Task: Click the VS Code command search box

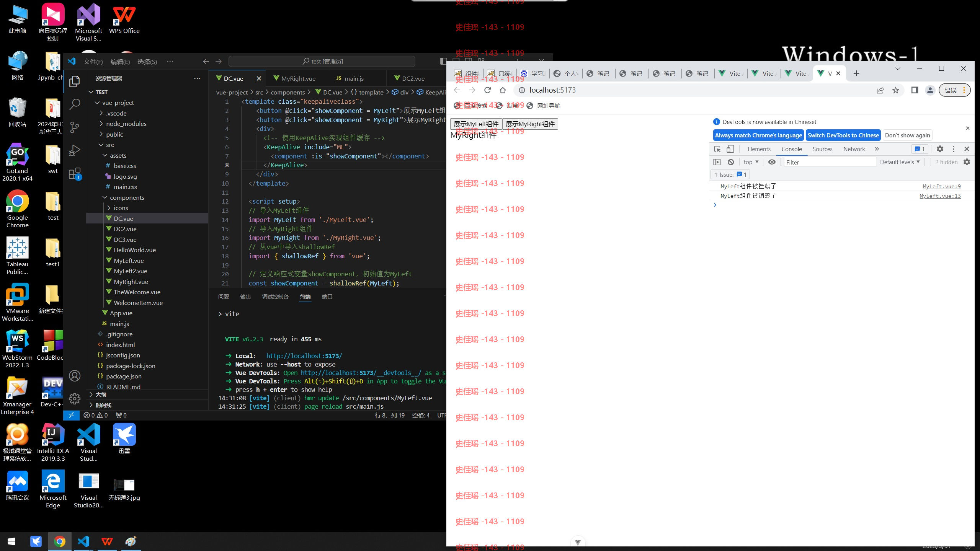Action: (x=322, y=61)
